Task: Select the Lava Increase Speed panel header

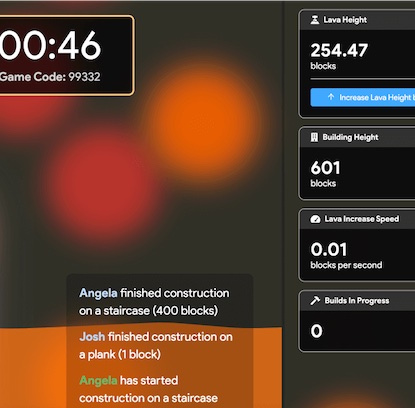Action: (358, 219)
